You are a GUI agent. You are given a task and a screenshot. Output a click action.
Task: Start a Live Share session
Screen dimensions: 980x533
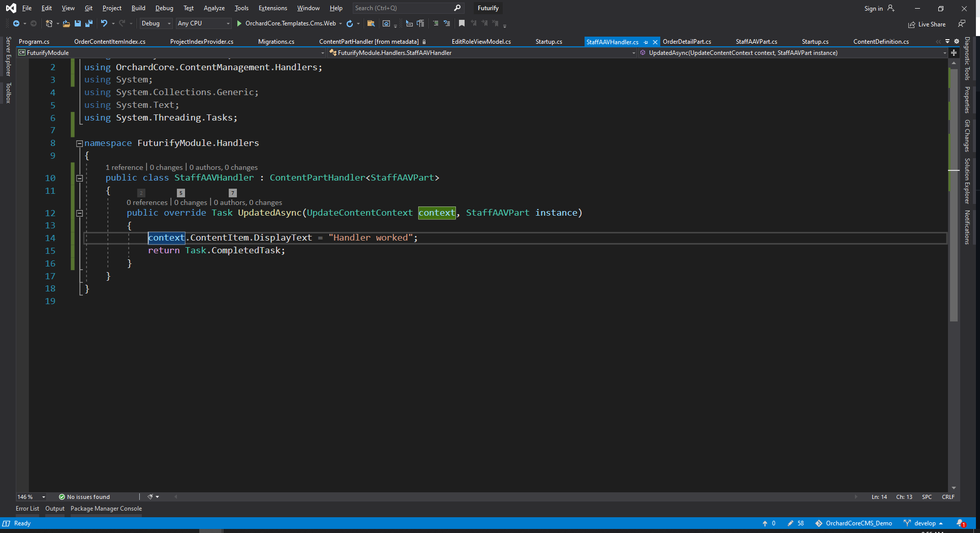click(x=926, y=24)
